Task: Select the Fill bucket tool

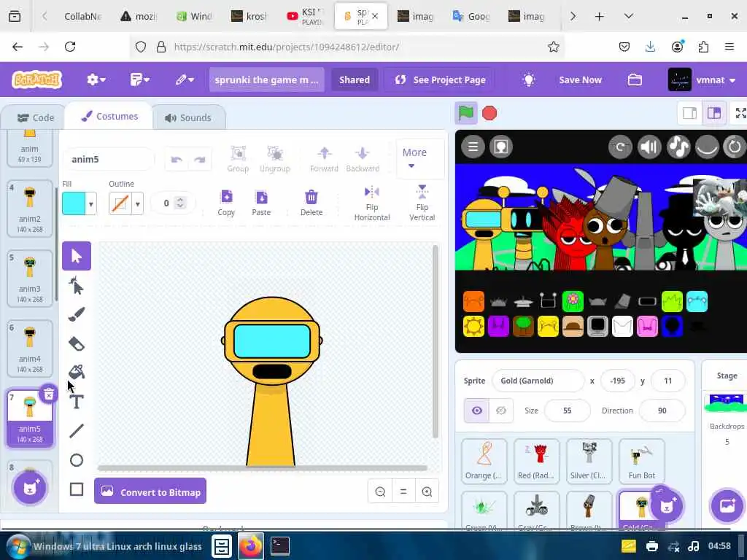Action: coord(76,372)
